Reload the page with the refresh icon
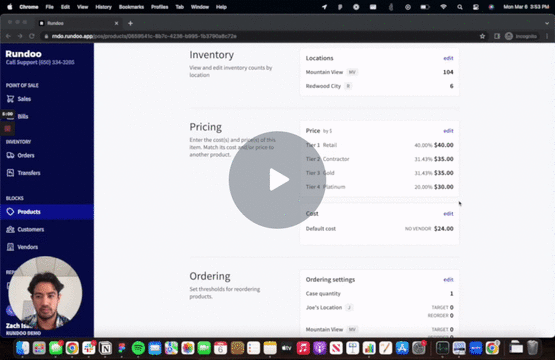This screenshot has height=360, width=555. [x=32, y=36]
